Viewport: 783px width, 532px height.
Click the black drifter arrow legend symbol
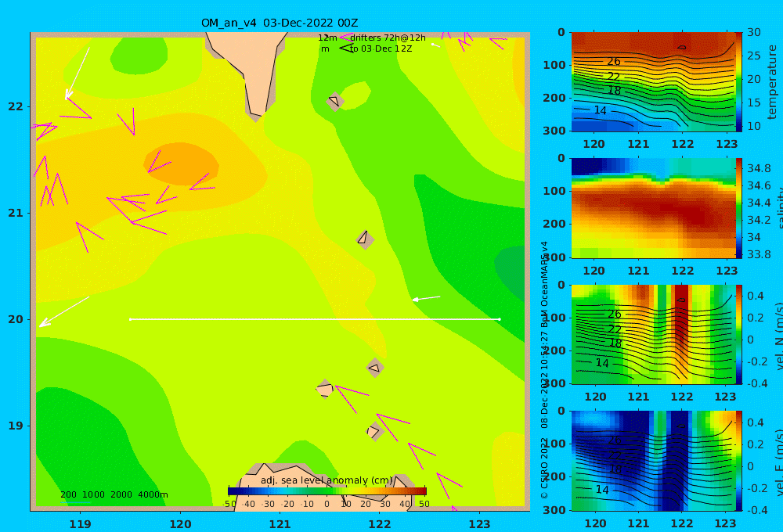coord(346,49)
